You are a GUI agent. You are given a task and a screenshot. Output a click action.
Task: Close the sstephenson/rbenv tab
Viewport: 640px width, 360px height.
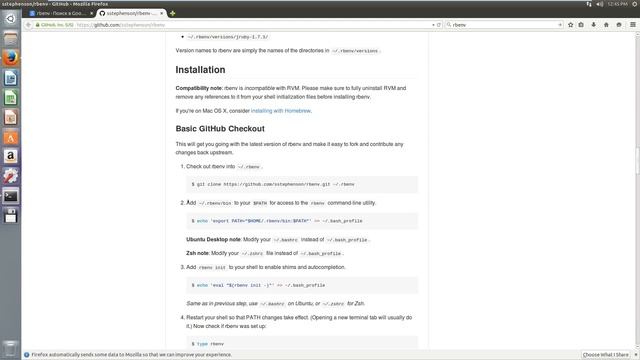[162, 13]
